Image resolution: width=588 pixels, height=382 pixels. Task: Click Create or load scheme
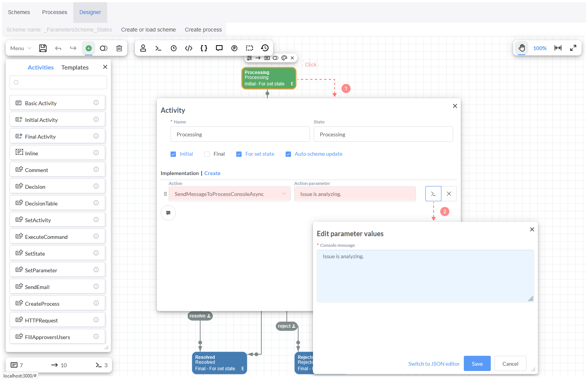coord(149,30)
